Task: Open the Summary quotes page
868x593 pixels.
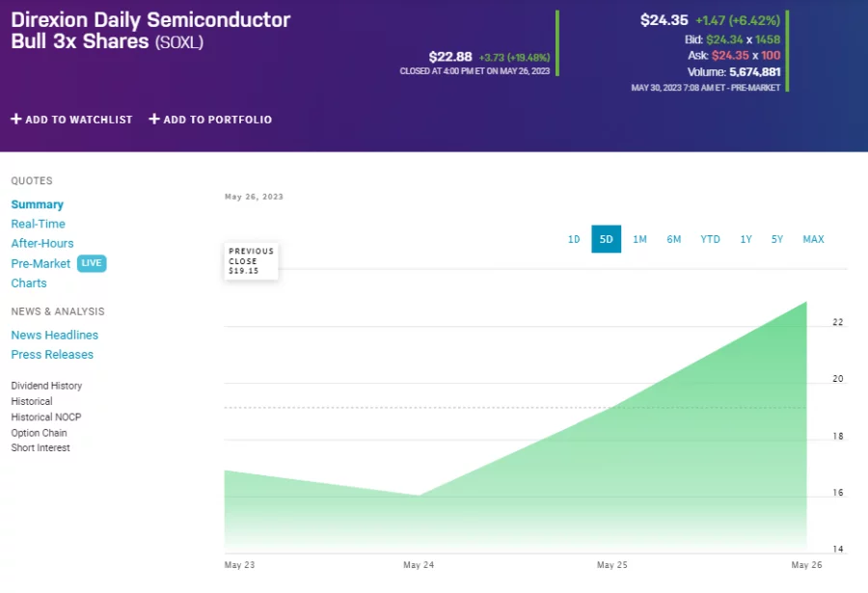Action: point(37,203)
